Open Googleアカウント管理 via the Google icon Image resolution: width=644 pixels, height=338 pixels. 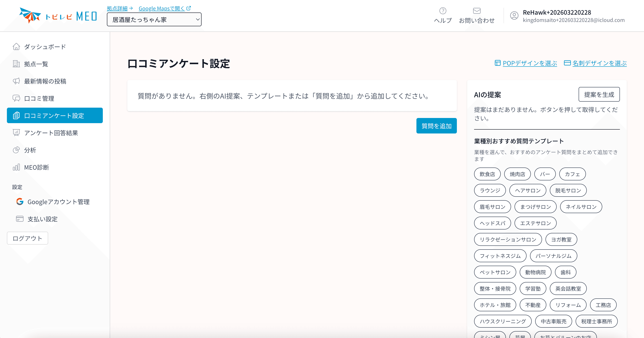coord(20,202)
